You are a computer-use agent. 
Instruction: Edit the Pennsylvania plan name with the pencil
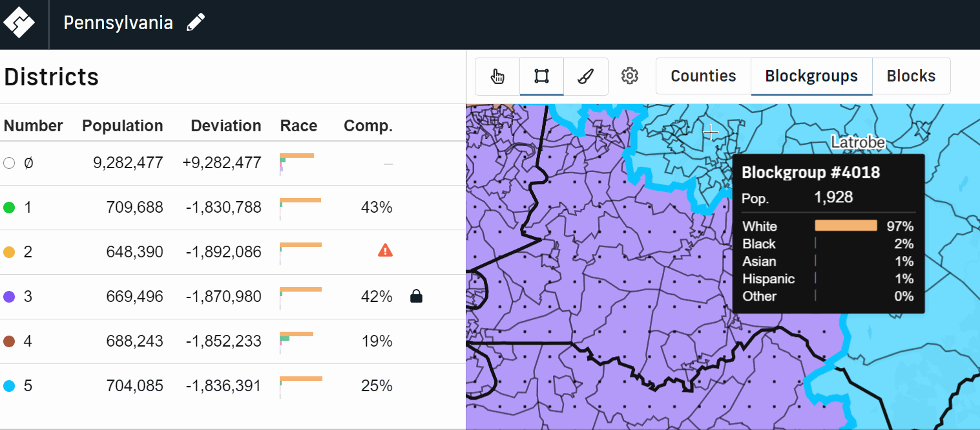coord(195,22)
